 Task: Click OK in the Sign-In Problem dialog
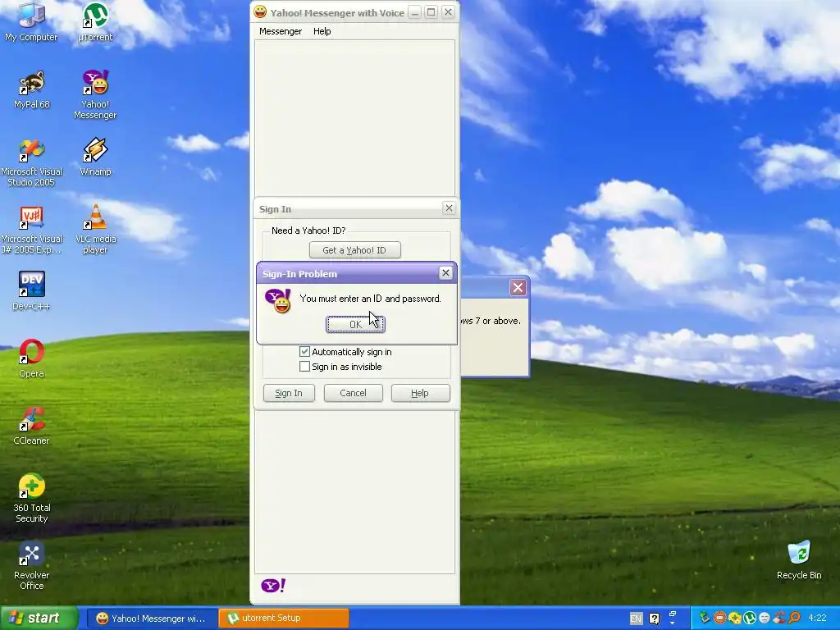click(x=355, y=324)
